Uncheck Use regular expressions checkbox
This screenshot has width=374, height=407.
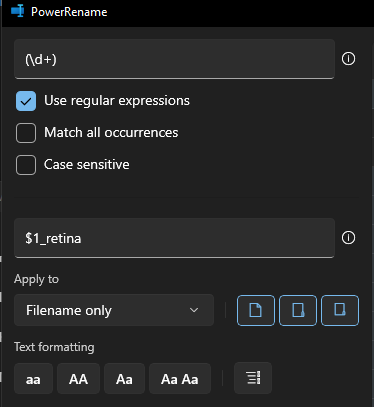[x=26, y=101]
